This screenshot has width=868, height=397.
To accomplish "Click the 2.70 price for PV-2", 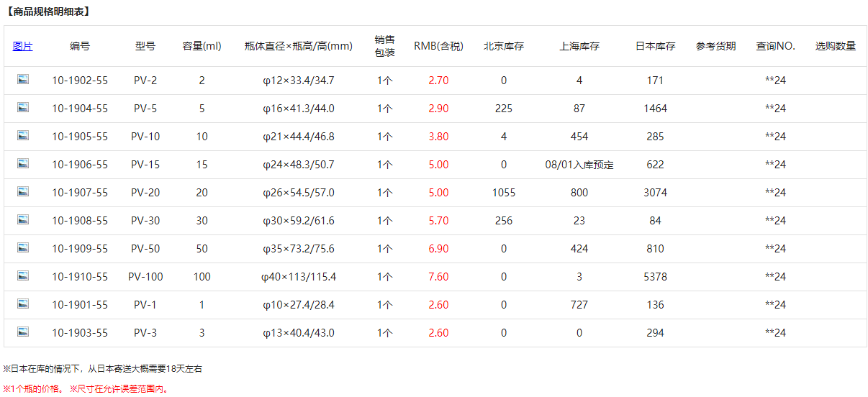I will click(438, 81).
